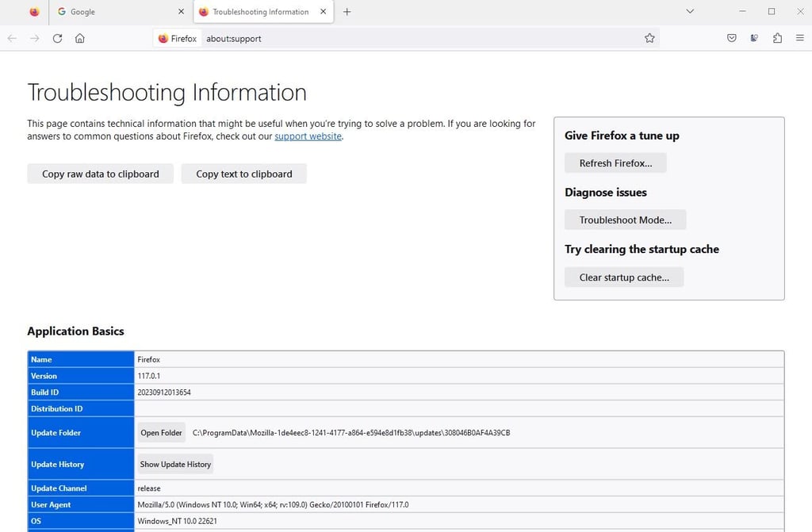Reload the current page
Image resolution: width=812 pixels, height=532 pixels.
click(x=57, y=38)
